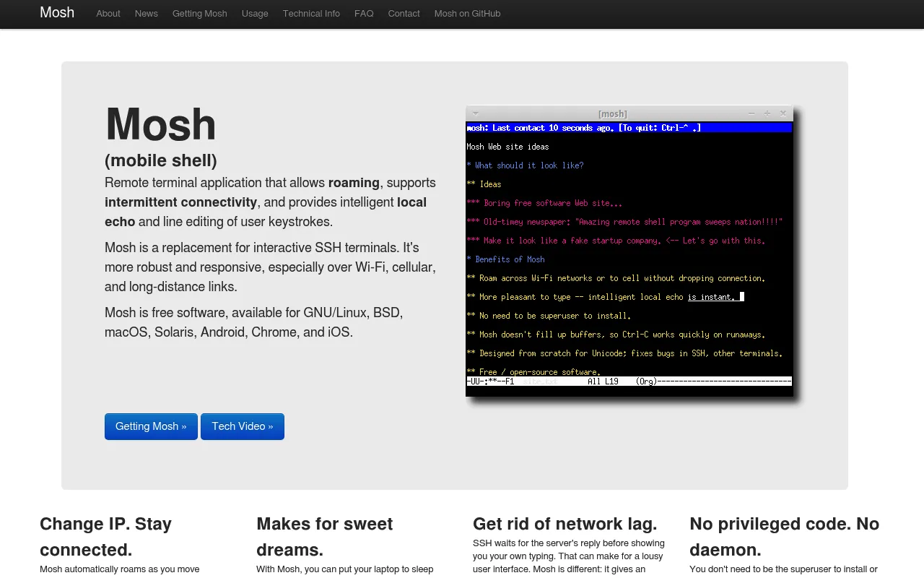The image size is (924, 578).
Task: Go to the News section
Action: point(146,14)
